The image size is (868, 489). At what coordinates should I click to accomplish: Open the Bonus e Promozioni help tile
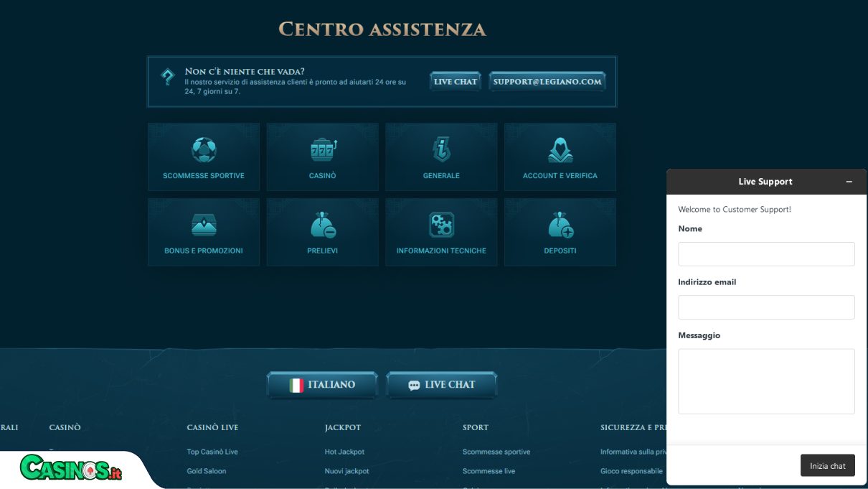[x=204, y=232]
